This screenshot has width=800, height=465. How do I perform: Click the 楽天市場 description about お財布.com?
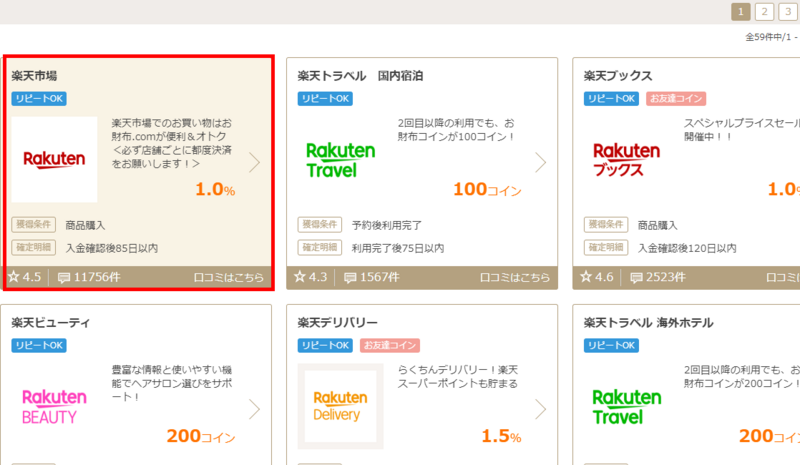click(x=172, y=143)
